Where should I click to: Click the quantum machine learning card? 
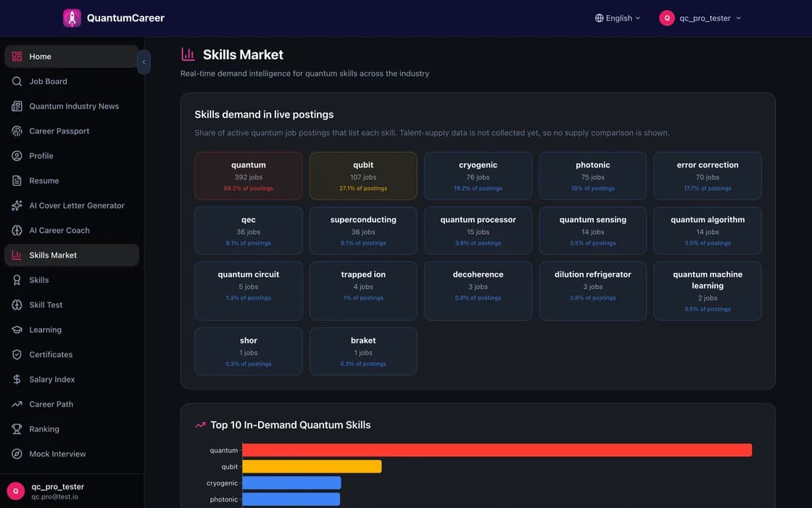[x=708, y=291]
